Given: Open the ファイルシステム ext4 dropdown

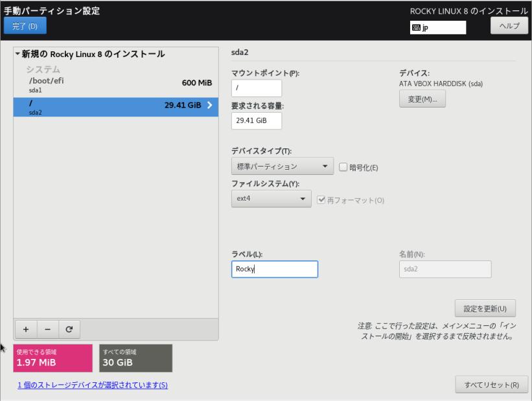Looking at the screenshot, I should tap(271, 198).
